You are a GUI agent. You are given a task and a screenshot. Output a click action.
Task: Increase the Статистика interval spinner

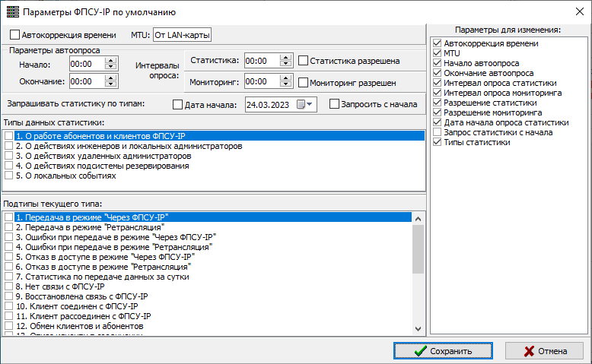[286, 57]
